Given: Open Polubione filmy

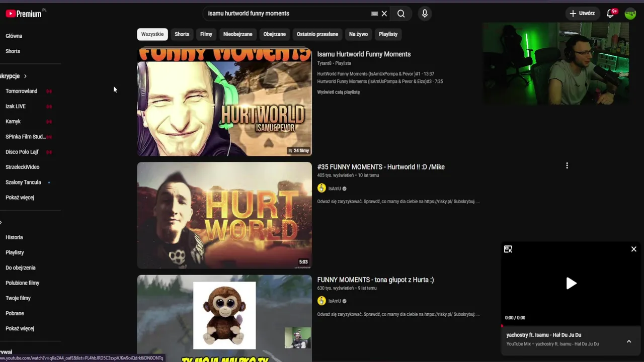Looking at the screenshot, I should (22, 283).
